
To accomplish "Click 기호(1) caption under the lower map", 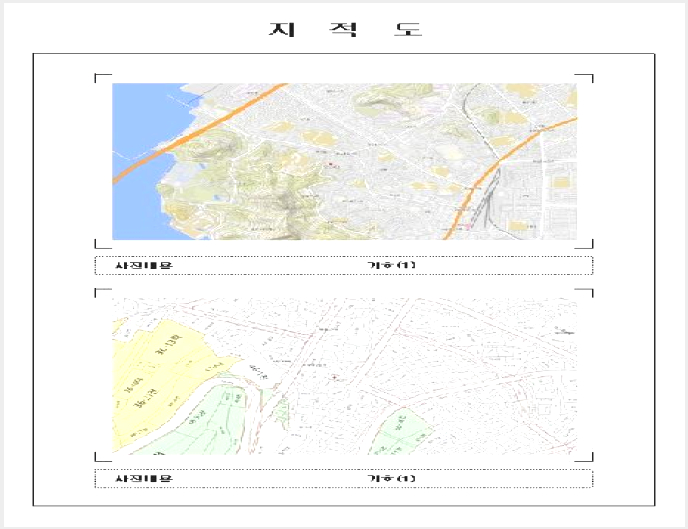I will pyautogui.click(x=391, y=478).
